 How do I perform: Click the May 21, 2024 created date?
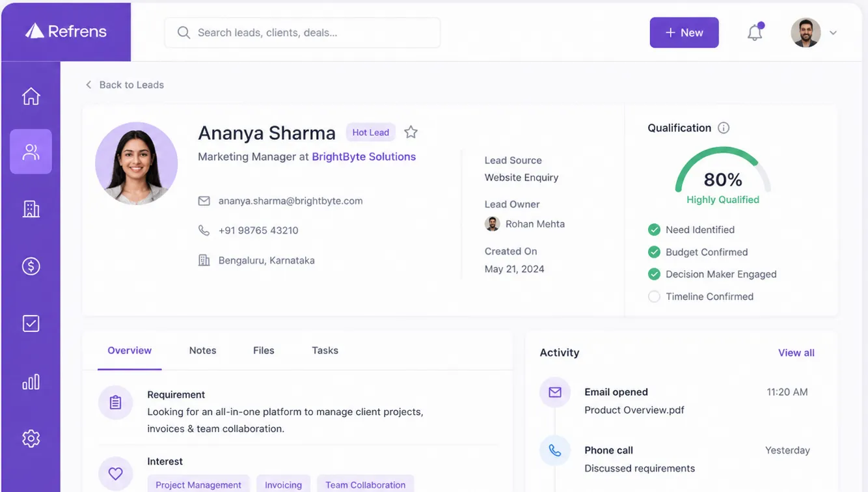[x=514, y=269]
